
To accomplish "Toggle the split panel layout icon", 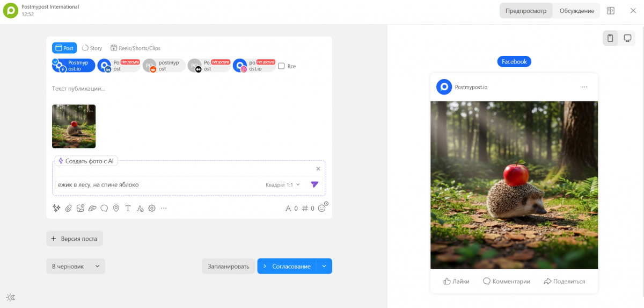I will pyautogui.click(x=611, y=11).
